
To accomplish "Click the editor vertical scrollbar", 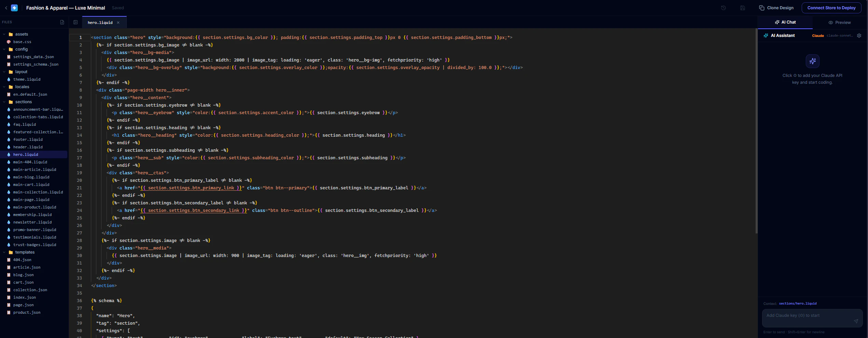I will tap(756, 132).
